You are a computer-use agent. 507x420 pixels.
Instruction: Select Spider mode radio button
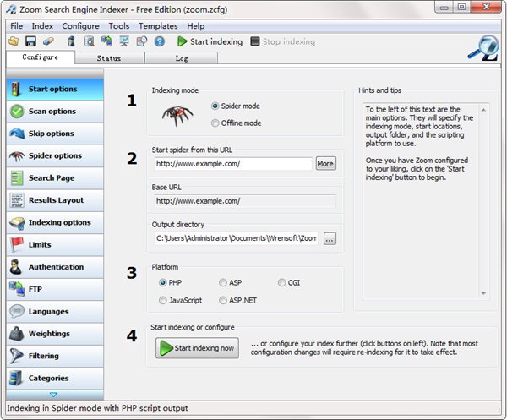(215, 106)
